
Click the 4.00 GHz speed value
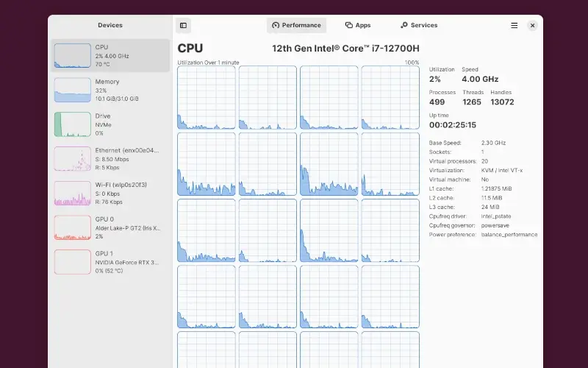480,79
